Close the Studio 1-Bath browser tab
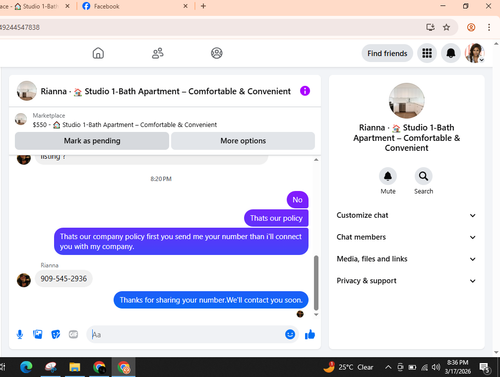Screen dimensions: 500x377 coord(67,6)
